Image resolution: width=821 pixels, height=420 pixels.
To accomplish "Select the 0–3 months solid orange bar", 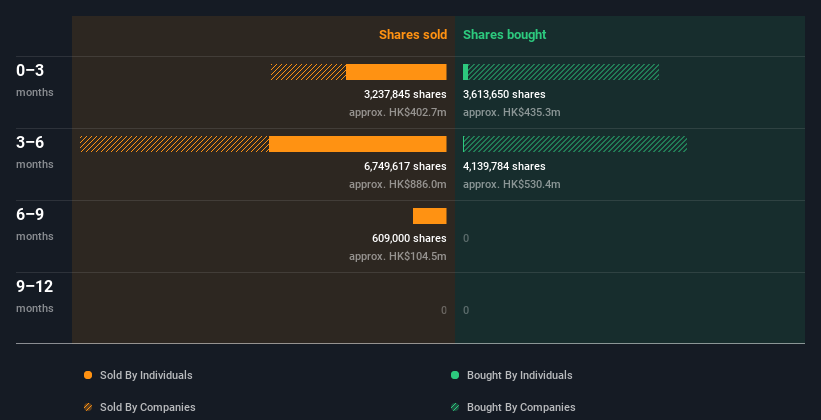I will (396, 72).
